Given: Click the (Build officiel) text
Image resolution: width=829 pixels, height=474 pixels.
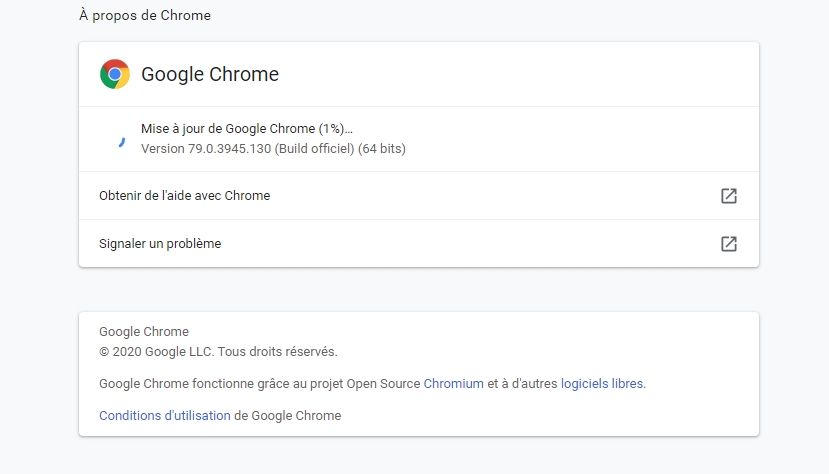Looking at the screenshot, I should (314, 148).
